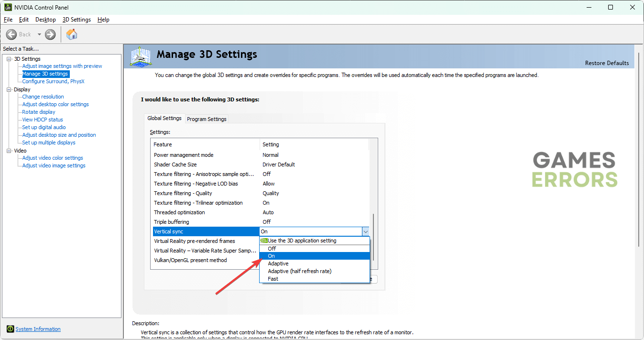Screen dimensions: 644x340
Task: Click the System Information icon
Action: tap(11, 329)
